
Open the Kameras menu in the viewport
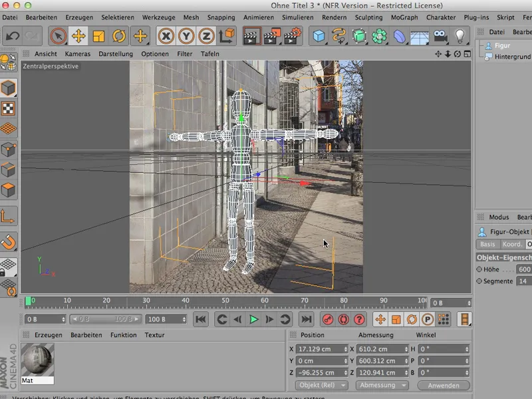click(78, 53)
